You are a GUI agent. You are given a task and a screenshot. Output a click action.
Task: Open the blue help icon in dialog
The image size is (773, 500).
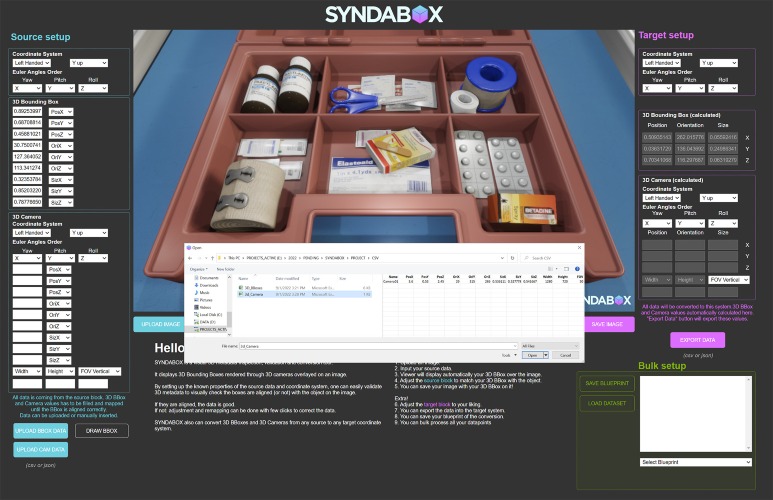tap(577, 269)
